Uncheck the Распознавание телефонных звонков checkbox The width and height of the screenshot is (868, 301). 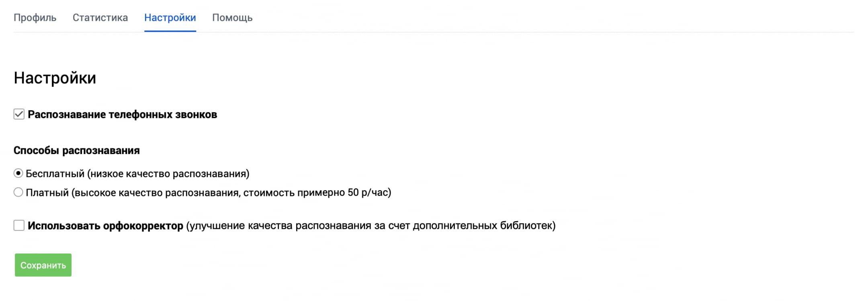19,114
